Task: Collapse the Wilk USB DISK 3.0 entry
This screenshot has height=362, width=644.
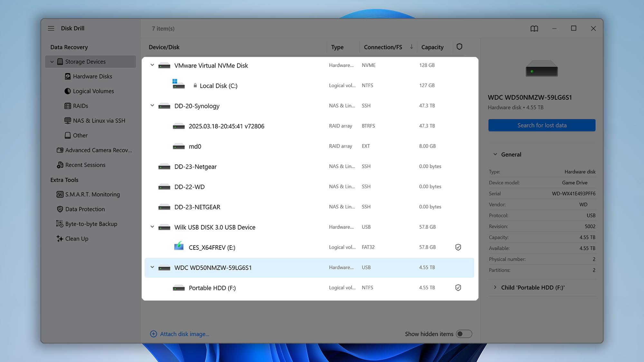Action: [152, 227]
